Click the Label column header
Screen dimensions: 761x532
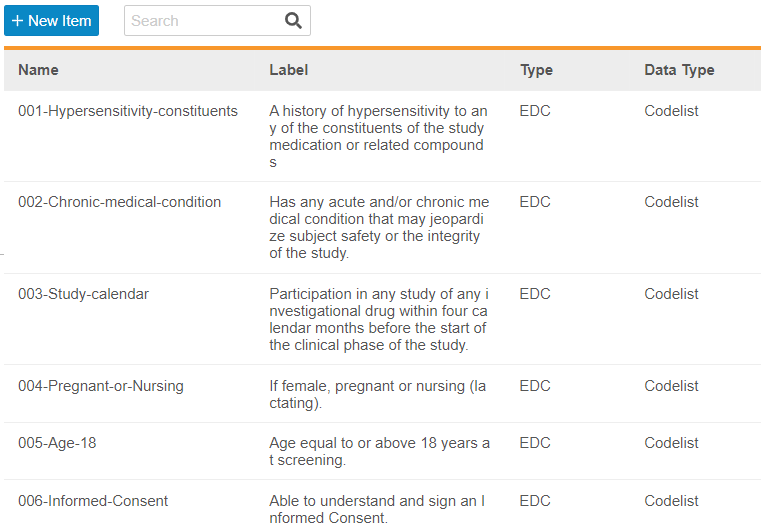tap(289, 70)
